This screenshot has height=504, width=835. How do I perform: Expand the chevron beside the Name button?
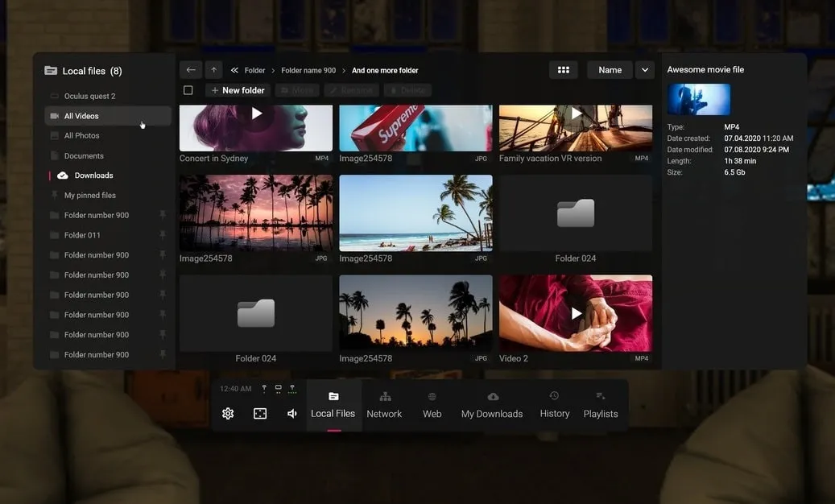click(644, 69)
